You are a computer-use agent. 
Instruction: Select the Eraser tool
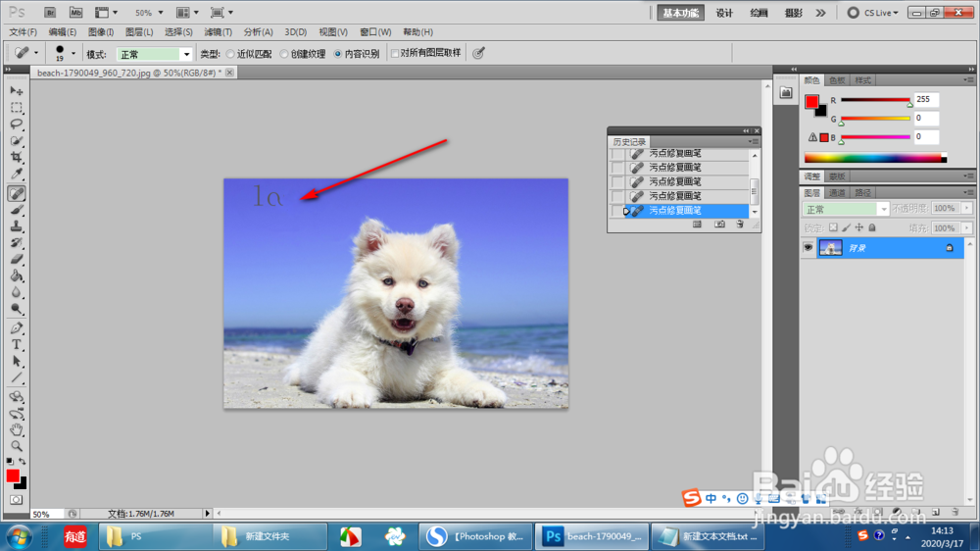[x=17, y=259]
